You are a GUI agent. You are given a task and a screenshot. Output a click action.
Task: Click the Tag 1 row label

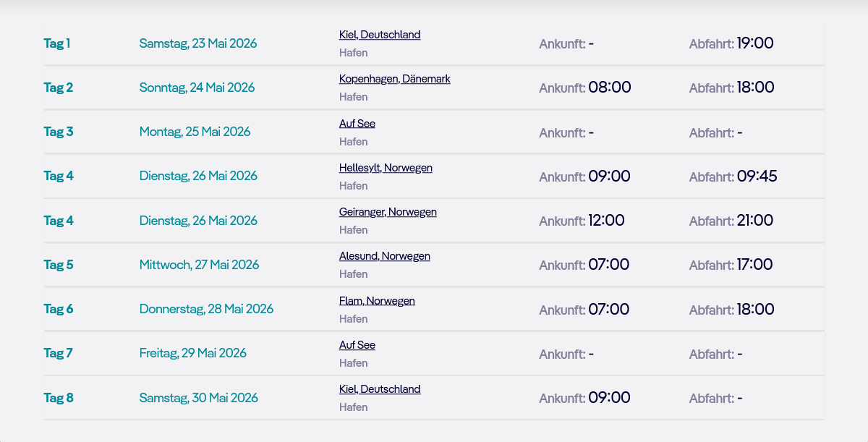point(57,43)
